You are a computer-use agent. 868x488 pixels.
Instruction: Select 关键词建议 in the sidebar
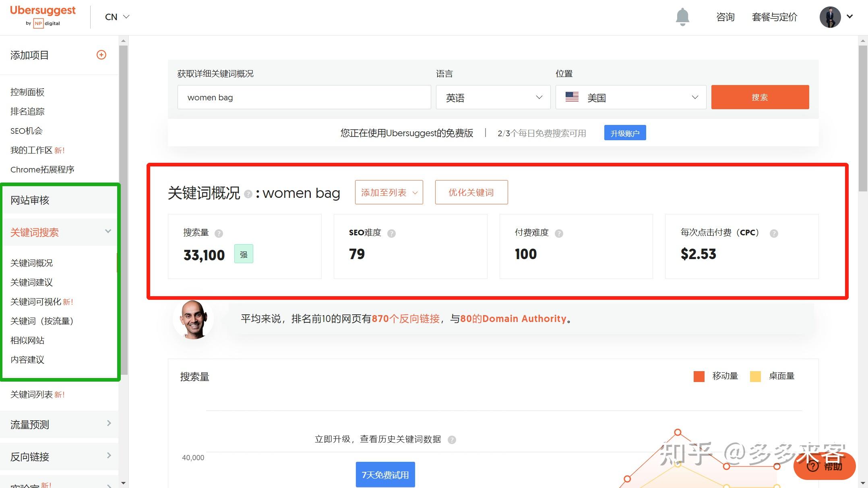[31, 282]
